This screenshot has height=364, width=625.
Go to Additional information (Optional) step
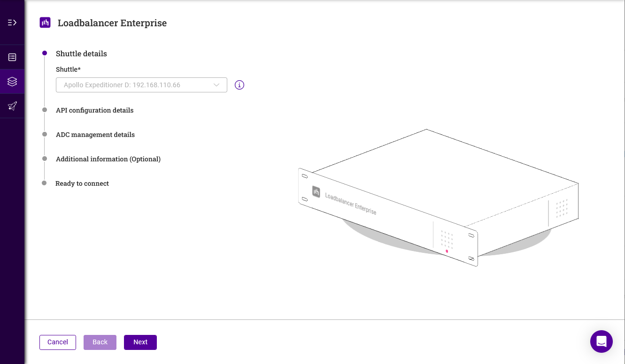coord(108,159)
